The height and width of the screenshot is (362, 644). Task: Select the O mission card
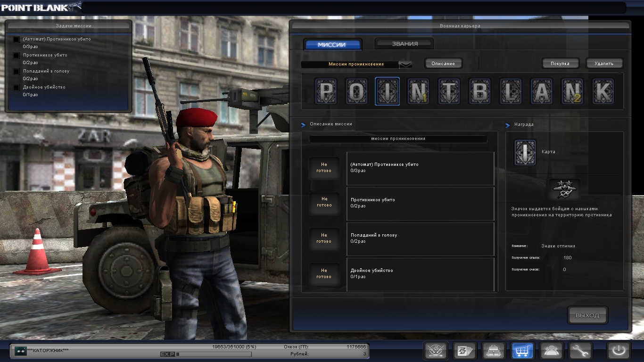pos(356,91)
